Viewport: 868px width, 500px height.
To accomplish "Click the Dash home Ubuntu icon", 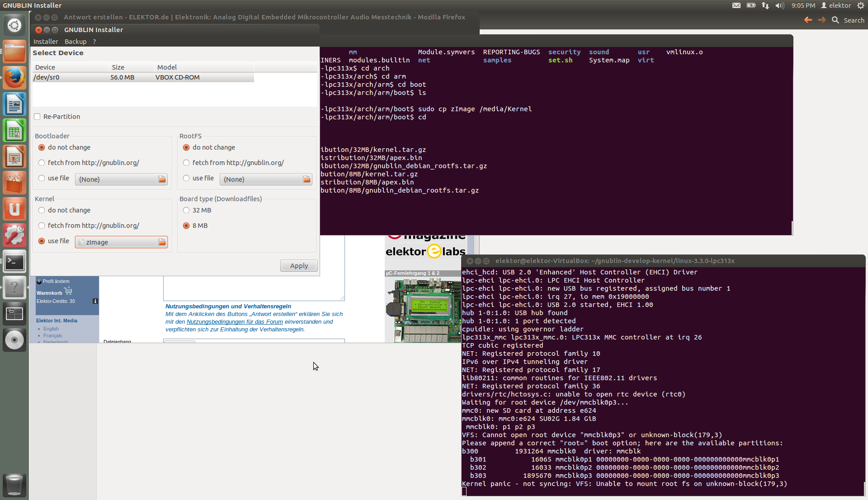I will [14, 25].
